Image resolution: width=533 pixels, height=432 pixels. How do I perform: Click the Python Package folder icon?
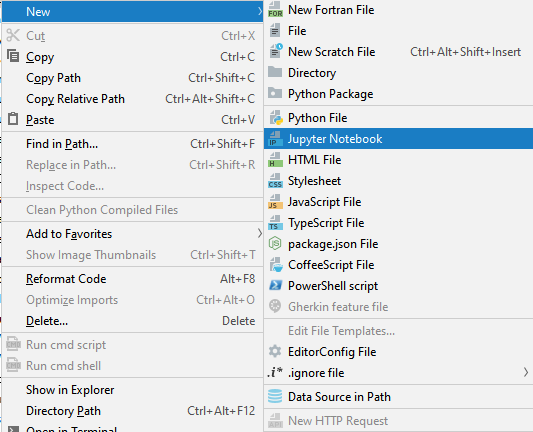point(275,93)
